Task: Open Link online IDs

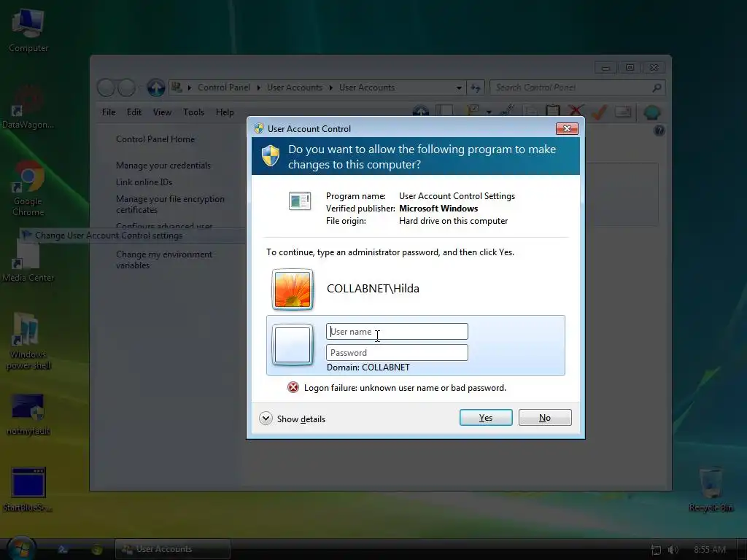Action: click(x=144, y=182)
